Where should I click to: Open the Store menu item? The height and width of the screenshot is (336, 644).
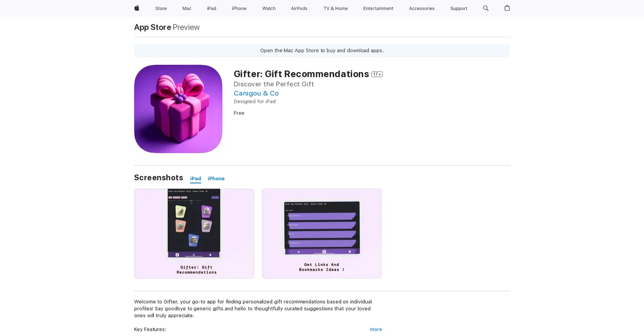click(161, 8)
